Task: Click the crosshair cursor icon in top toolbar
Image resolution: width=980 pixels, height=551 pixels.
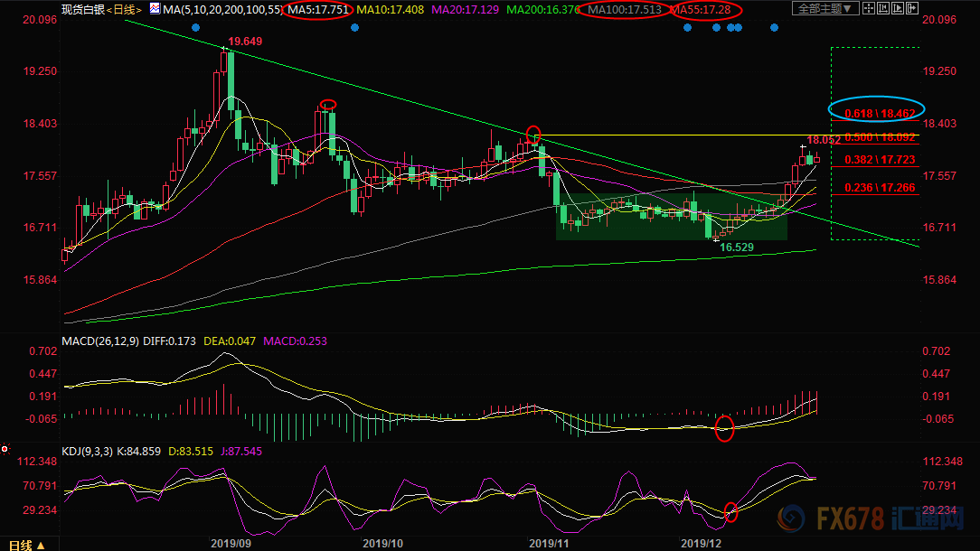Action: click(x=869, y=8)
